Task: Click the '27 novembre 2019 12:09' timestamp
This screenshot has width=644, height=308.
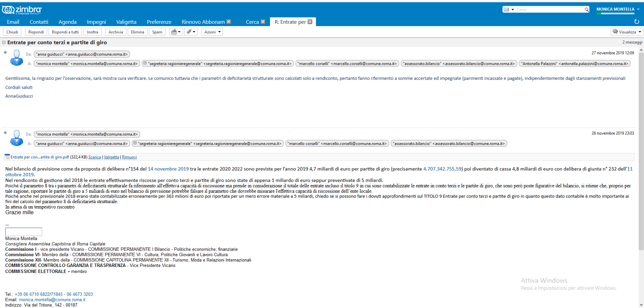Action: [x=613, y=53]
